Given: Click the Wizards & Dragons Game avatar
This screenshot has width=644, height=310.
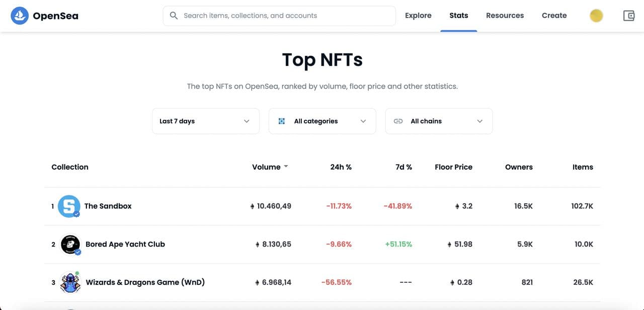Looking at the screenshot, I should (x=70, y=283).
